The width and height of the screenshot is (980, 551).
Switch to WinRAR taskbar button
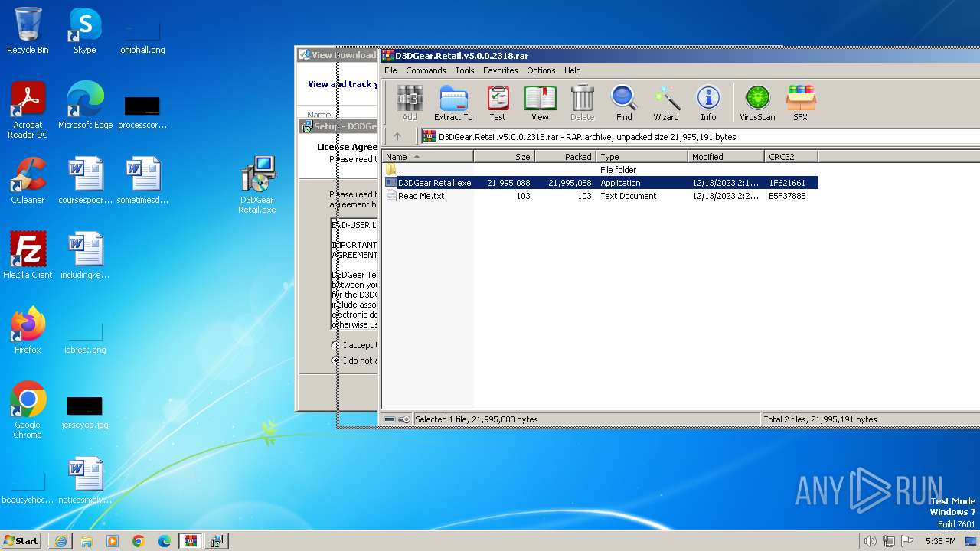pos(191,541)
